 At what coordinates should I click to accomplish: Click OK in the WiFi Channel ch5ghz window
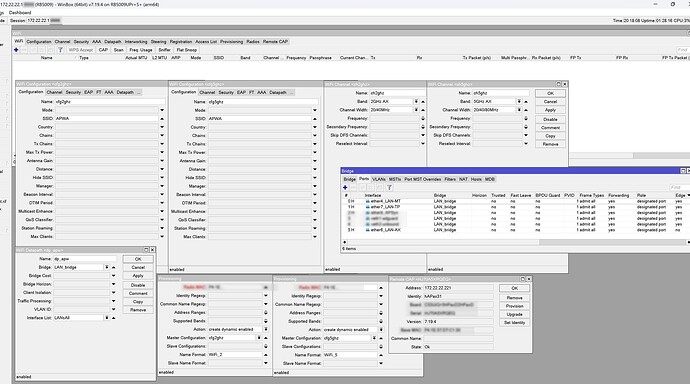(x=550, y=93)
